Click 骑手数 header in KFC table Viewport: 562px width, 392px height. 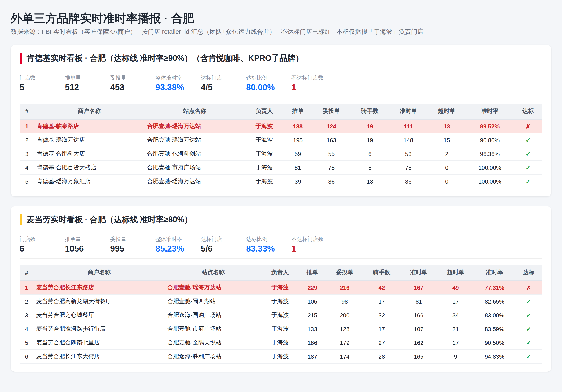coord(370,111)
